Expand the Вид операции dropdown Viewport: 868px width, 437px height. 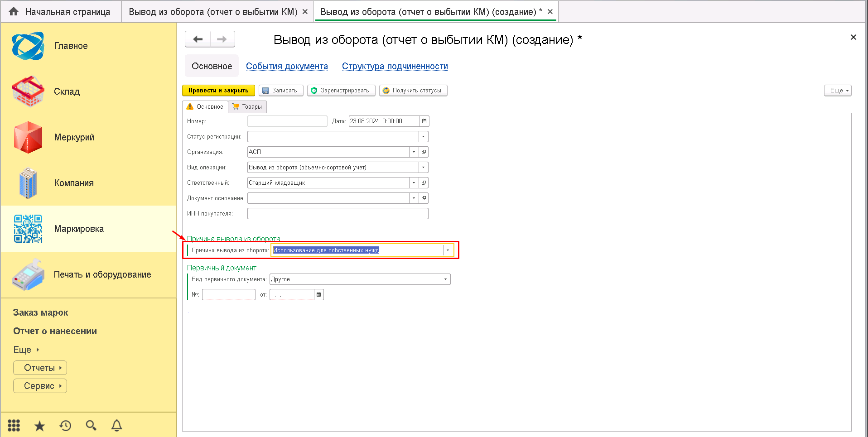coord(423,168)
